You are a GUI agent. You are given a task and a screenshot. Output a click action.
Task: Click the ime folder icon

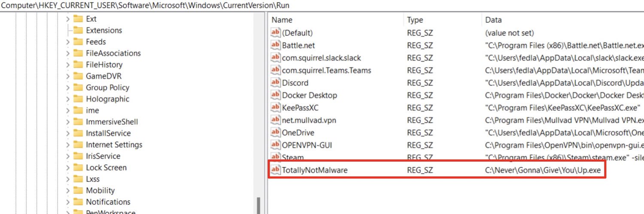[x=78, y=110]
